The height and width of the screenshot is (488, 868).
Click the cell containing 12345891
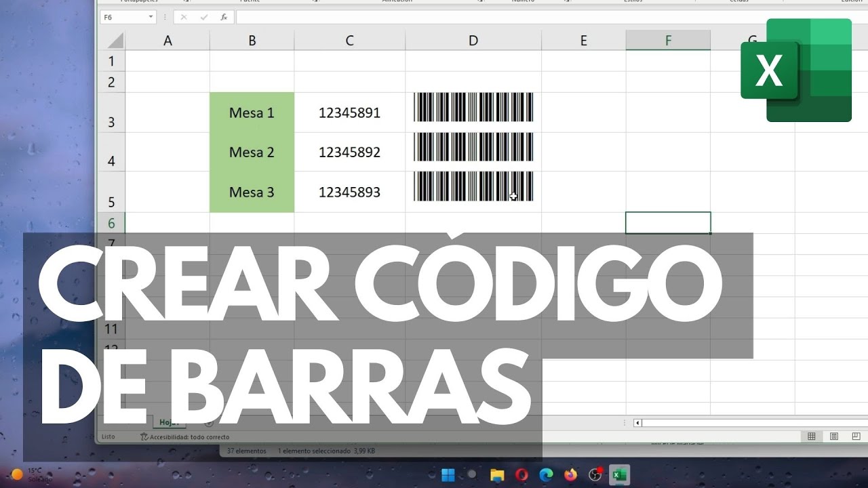coord(349,113)
